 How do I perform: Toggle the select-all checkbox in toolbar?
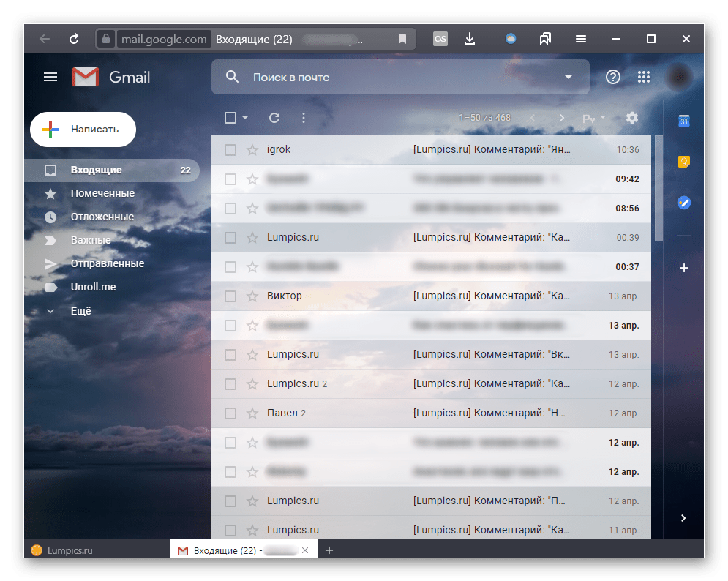pos(230,118)
